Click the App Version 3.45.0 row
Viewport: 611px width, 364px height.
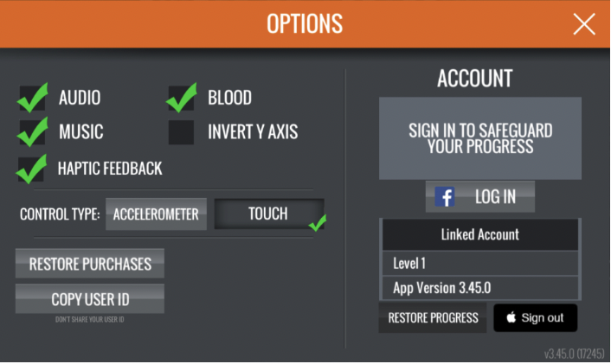pyautogui.click(x=479, y=288)
